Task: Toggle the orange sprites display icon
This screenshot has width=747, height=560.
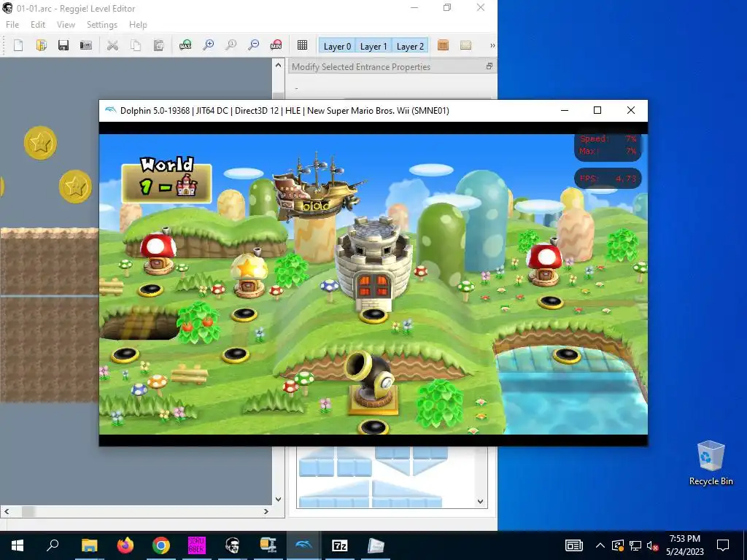Action: 443,45
